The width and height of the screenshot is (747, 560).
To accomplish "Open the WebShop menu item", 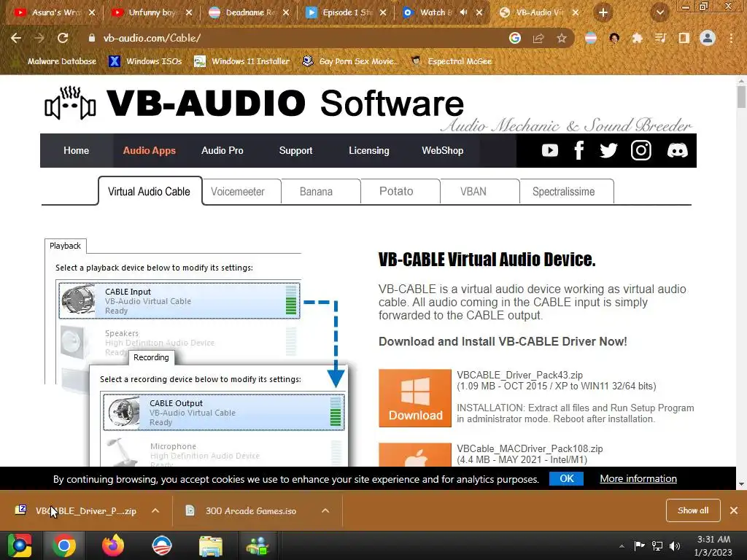I will [x=442, y=150].
